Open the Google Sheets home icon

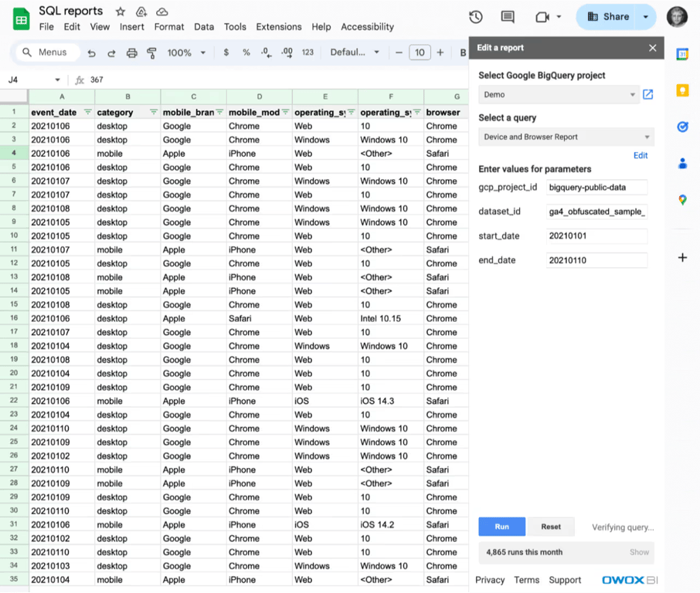(21, 19)
